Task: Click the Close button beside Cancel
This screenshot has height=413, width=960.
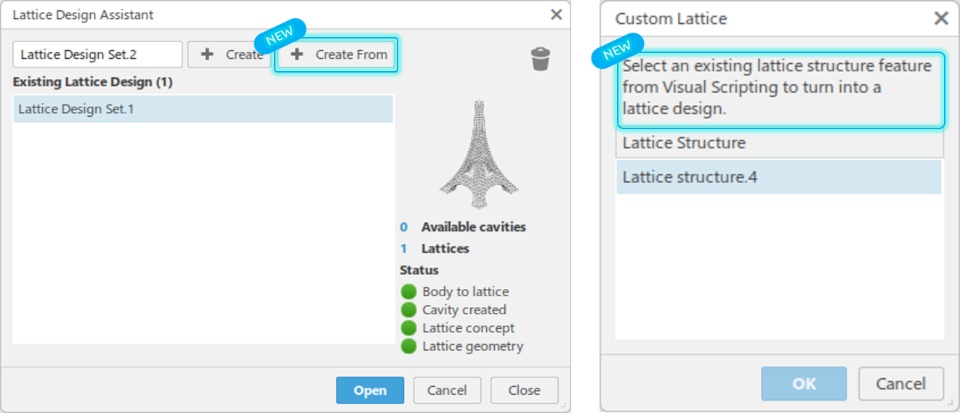Action: point(524,390)
